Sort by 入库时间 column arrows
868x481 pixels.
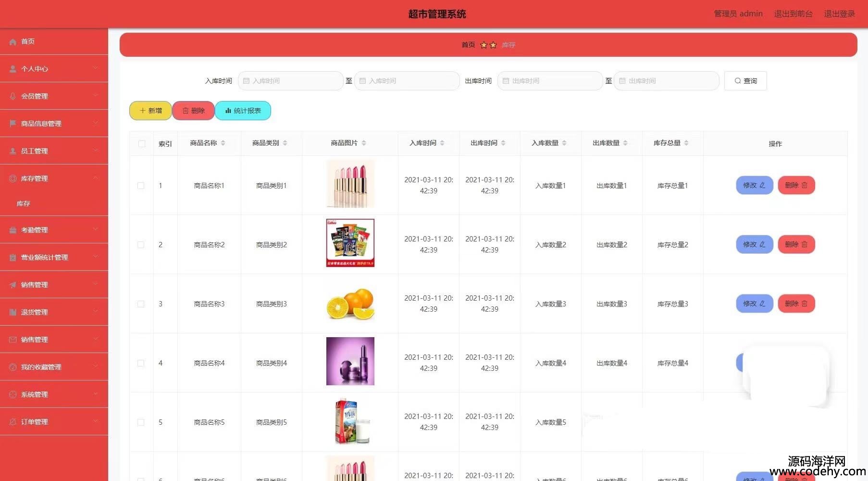point(442,143)
